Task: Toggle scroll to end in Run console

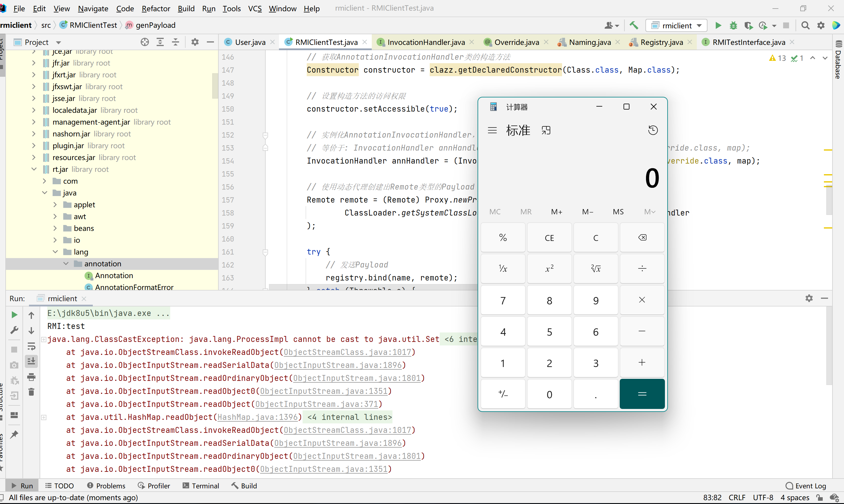Action: 31,361
